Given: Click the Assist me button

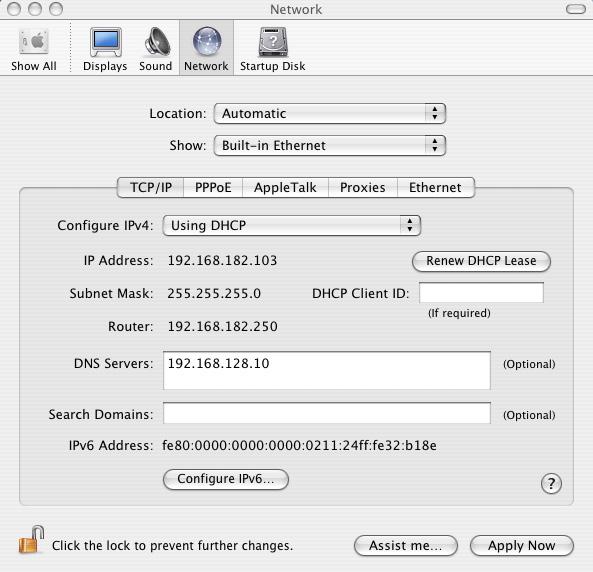Looking at the screenshot, I should click(x=406, y=546).
